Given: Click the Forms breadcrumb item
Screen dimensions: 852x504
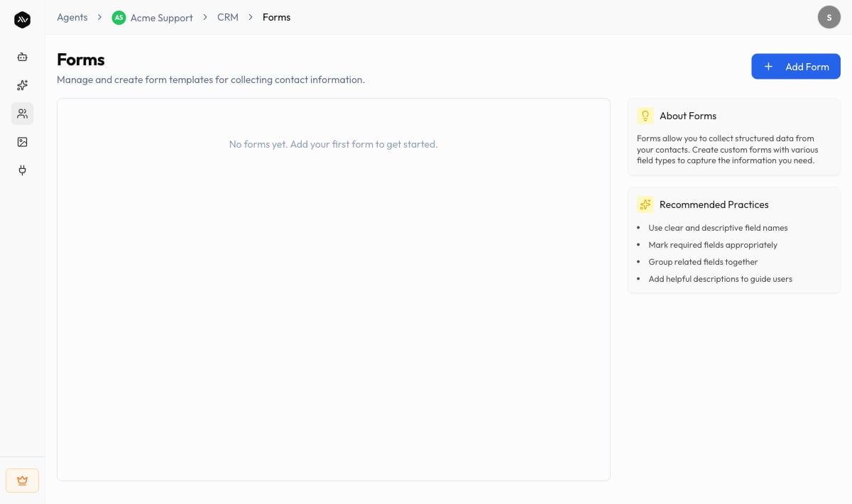Looking at the screenshot, I should [276, 17].
